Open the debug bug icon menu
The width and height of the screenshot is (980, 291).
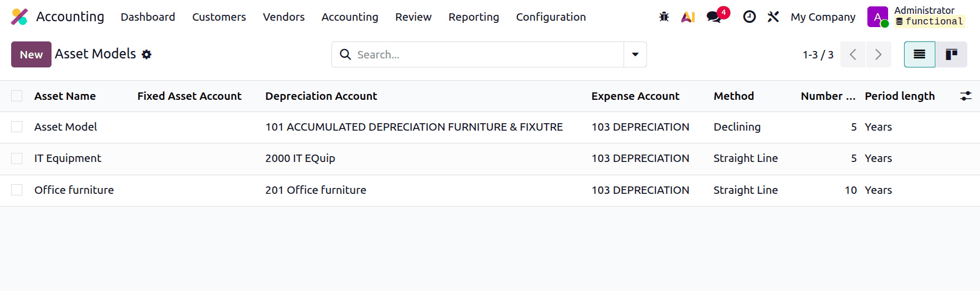tap(664, 17)
